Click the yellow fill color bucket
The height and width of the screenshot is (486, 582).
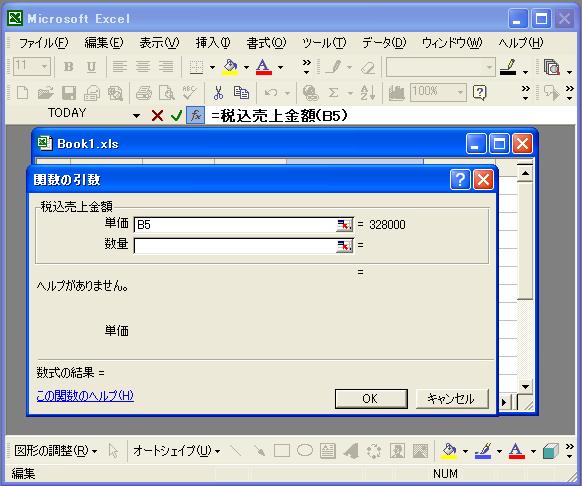point(230,67)
